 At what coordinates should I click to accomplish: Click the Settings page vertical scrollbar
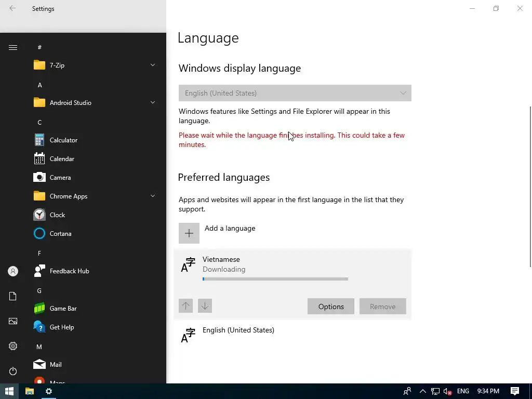click(530, 187)
